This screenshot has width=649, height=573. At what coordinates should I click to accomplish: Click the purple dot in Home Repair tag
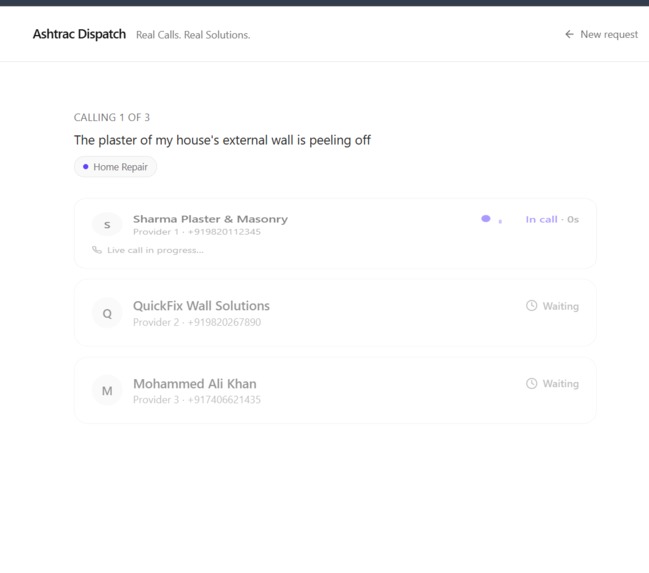86,167
